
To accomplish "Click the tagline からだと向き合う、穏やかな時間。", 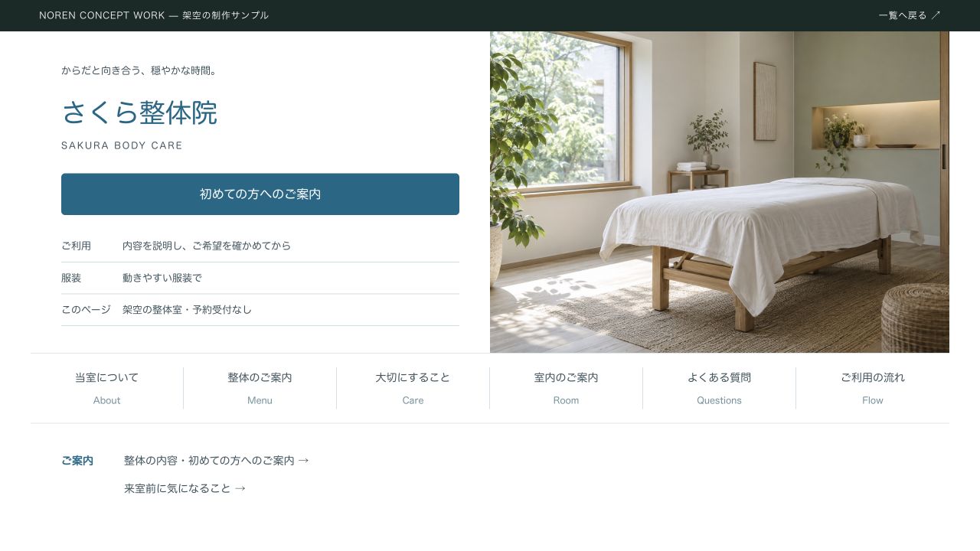I will 141,70.
